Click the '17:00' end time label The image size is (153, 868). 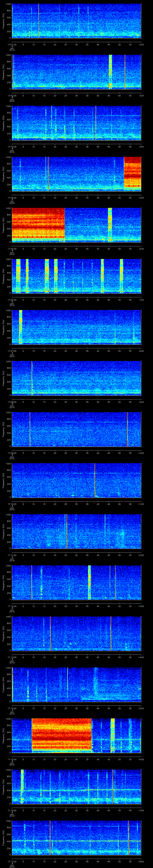tap(141, 810)
